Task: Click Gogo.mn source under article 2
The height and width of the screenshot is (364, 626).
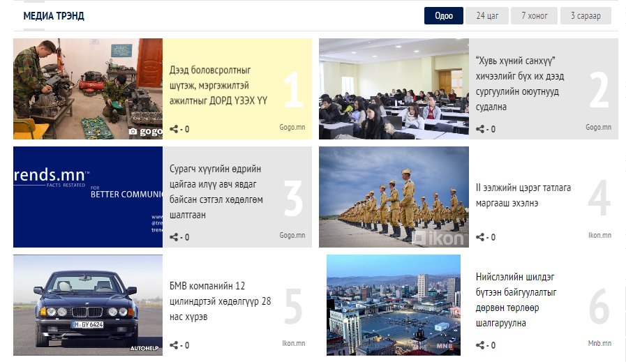Action: 598,128
